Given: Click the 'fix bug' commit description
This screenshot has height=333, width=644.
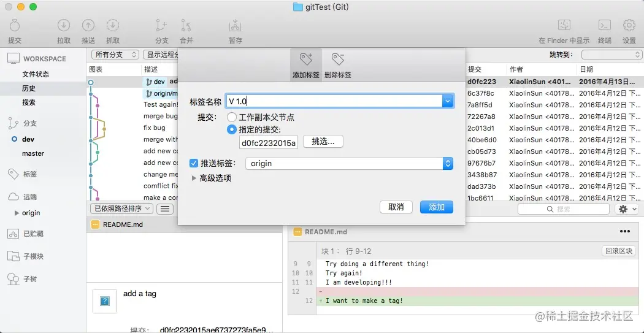Looking at the screenshot, I should coord(155,128).
